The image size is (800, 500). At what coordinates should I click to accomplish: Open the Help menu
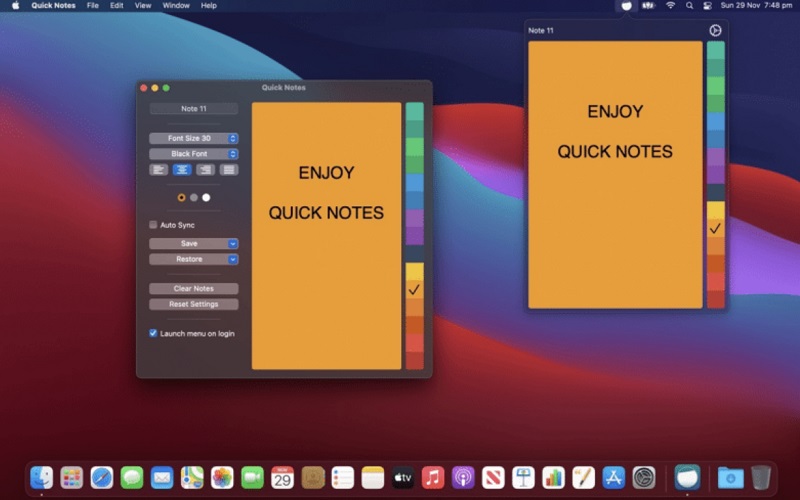209,6
